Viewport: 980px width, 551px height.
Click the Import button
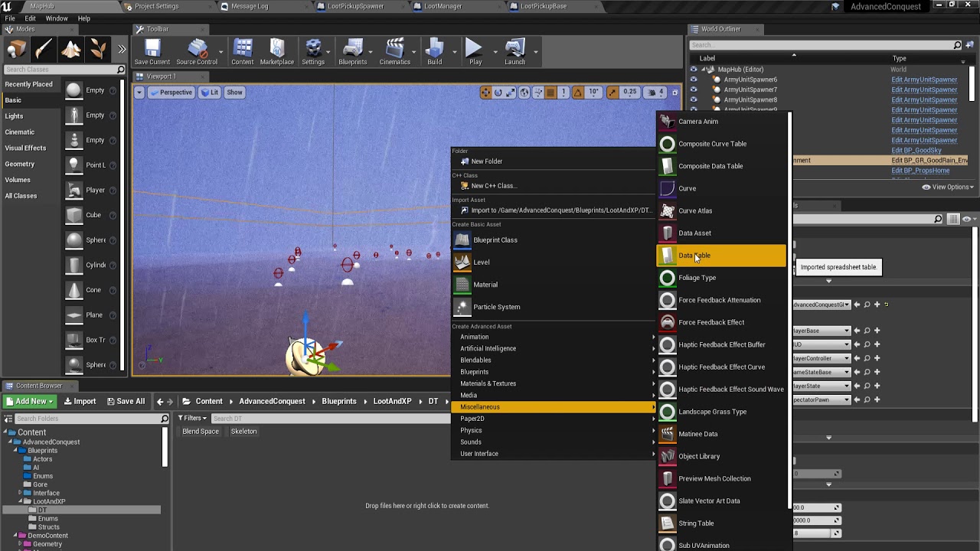click(x=80, y=401)
